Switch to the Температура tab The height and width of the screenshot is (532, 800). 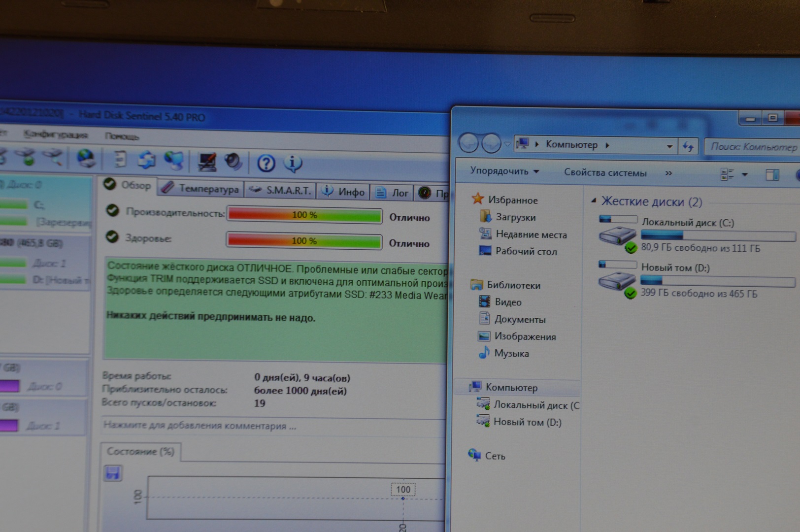pos(201,189)
